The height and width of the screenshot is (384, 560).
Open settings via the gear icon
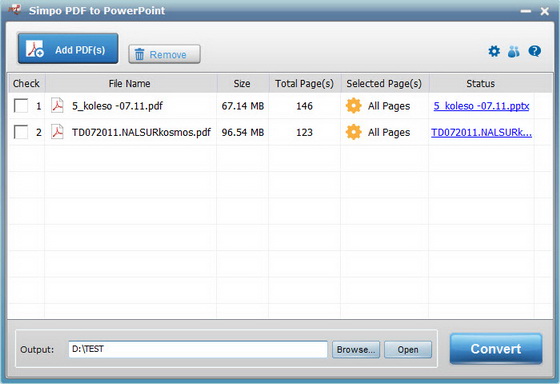click(494, 51)
